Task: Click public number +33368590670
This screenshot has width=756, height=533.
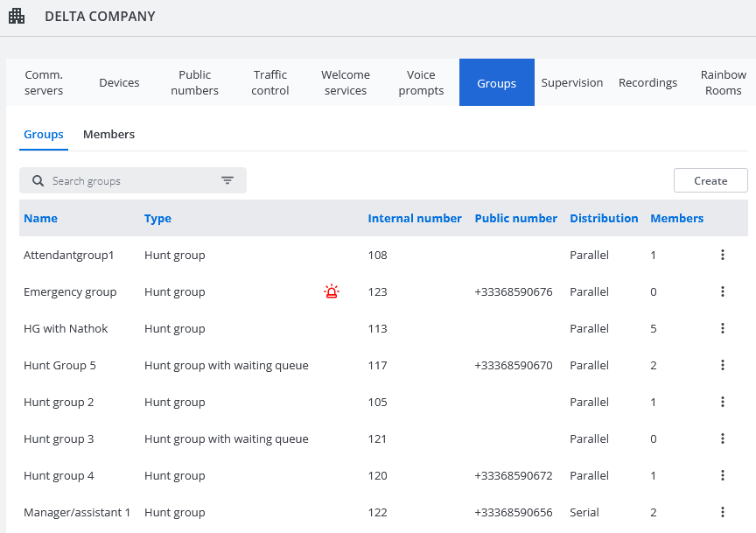Action: point(514,366)
